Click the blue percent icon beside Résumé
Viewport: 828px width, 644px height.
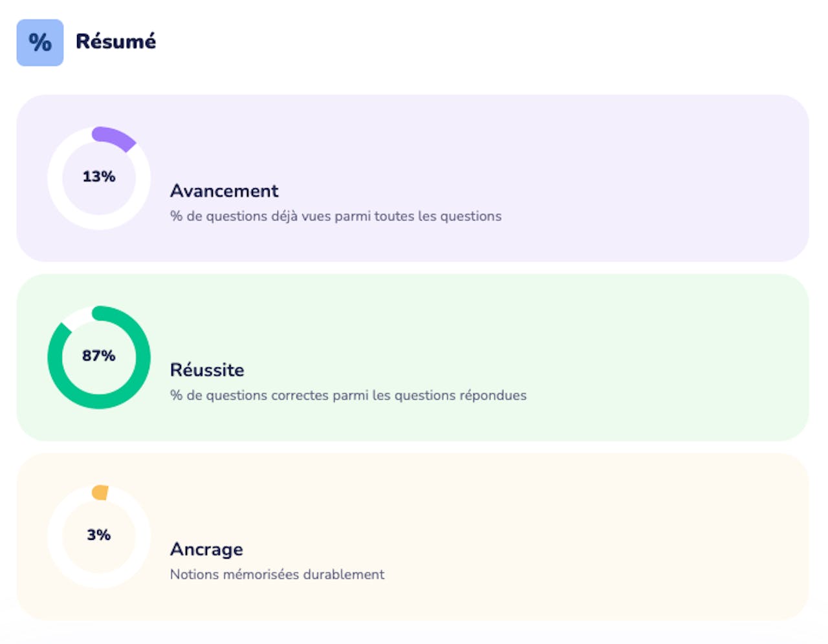(40, 43)
